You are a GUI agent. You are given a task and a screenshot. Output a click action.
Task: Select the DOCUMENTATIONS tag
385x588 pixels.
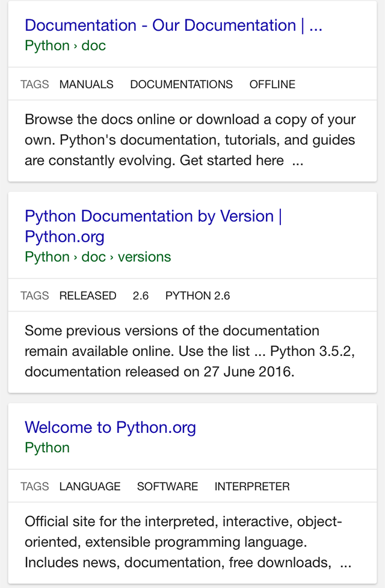pos(181,85)
